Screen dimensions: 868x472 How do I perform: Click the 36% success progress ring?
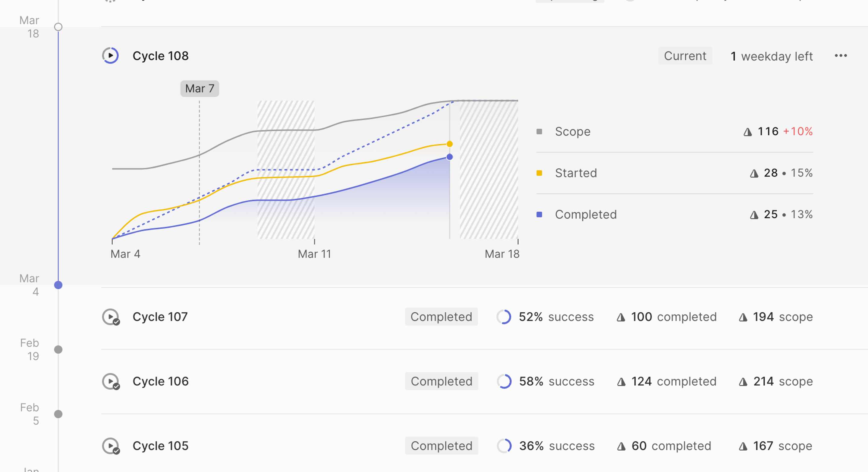tap(504, 446)
